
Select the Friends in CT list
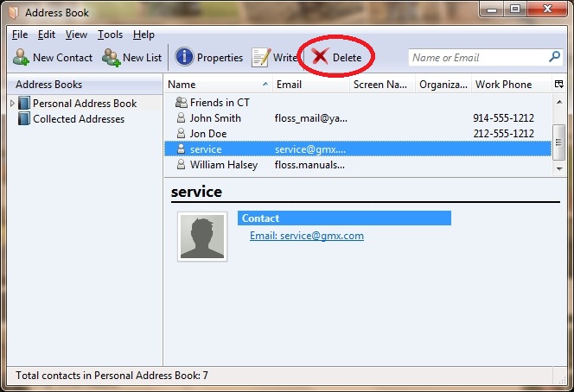[220, 103]
